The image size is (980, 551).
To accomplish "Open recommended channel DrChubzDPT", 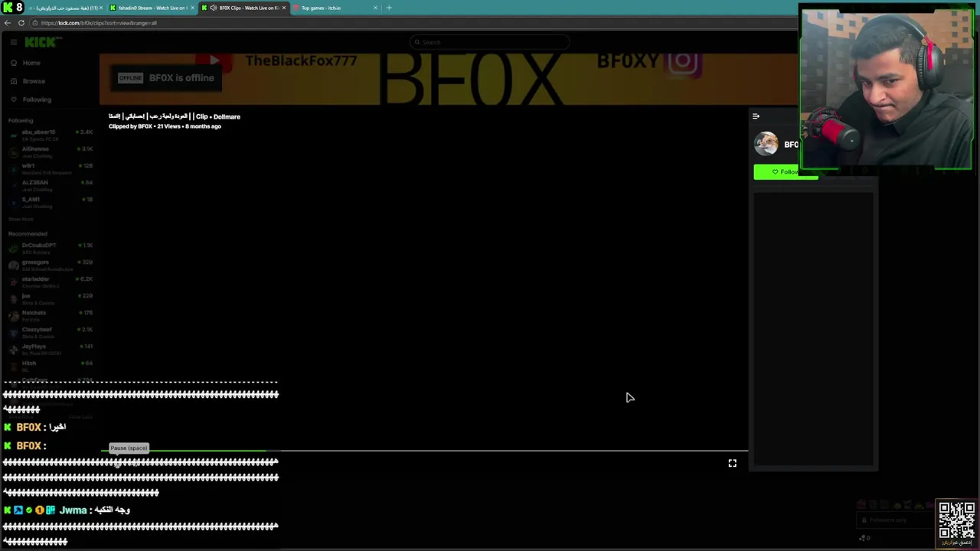I will click(50, 248).
